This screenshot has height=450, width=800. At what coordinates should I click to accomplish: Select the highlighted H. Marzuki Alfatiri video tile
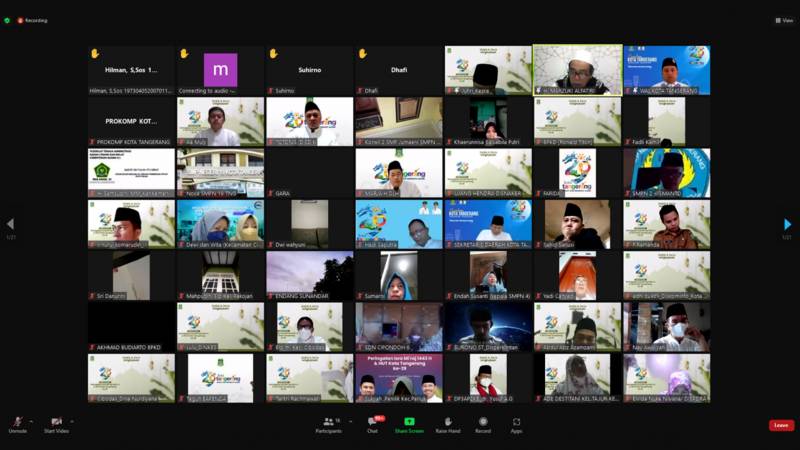pyautogui.click(x=577, y=70)
